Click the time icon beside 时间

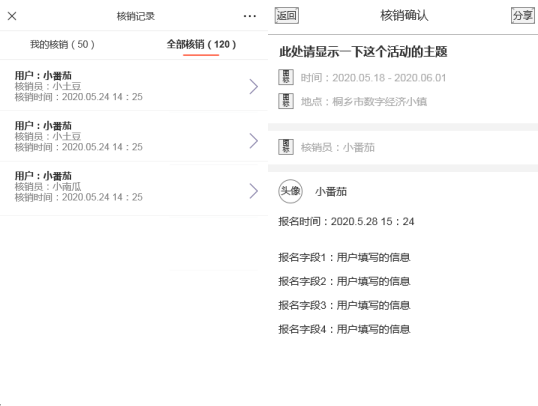coord(286,77)
